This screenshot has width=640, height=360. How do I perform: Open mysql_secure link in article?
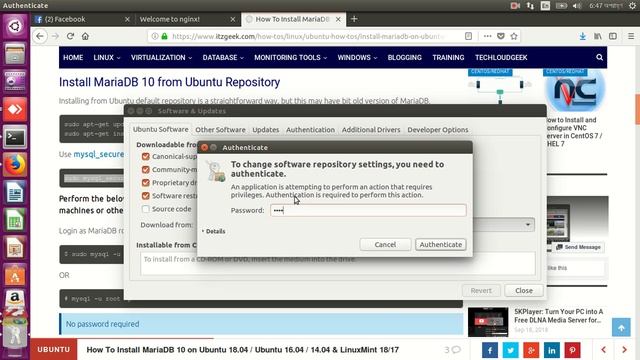pos(99,154)
